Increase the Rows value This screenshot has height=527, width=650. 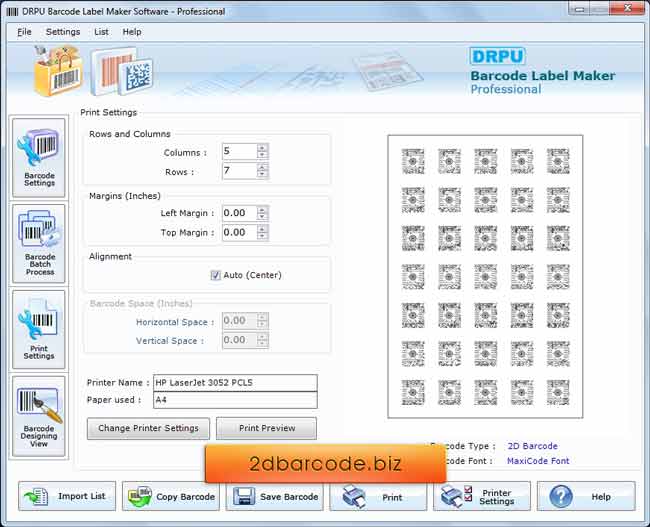click(262, 167)
